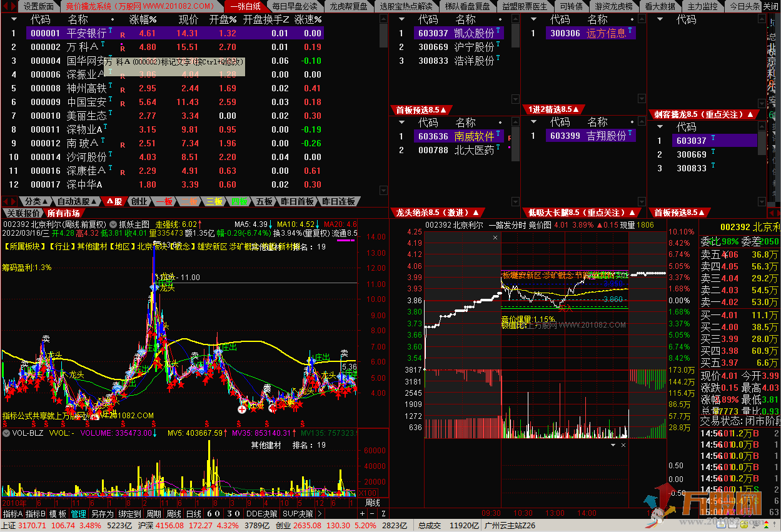Screen dimensions: 781x532
Task: Expand the 自动选股▲ menu tab
Action: (78, 201)
